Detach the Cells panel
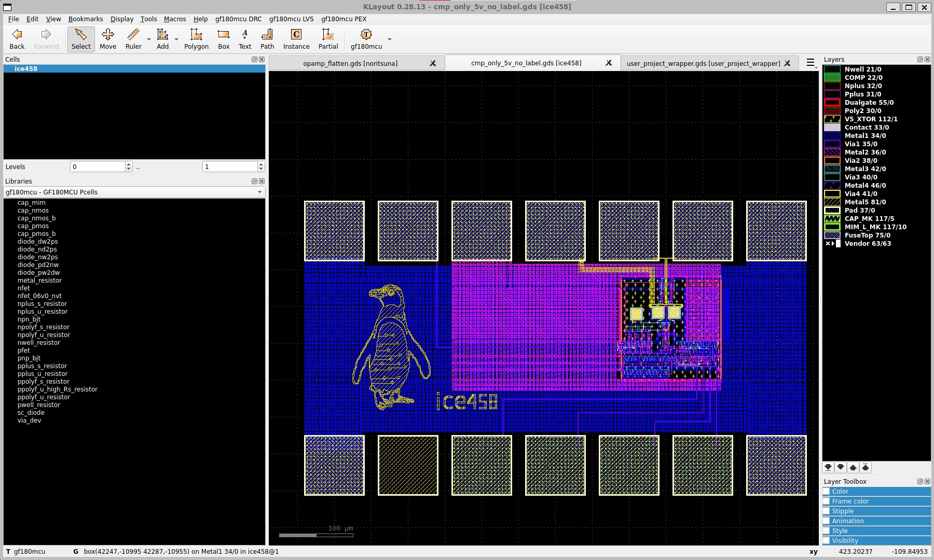The image size is (934, 560). 254,59
